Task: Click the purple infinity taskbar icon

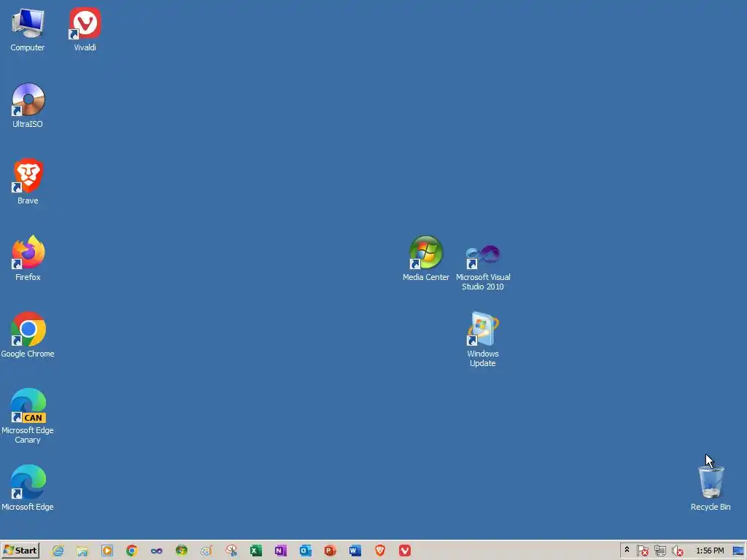Action: coord(157,551)
